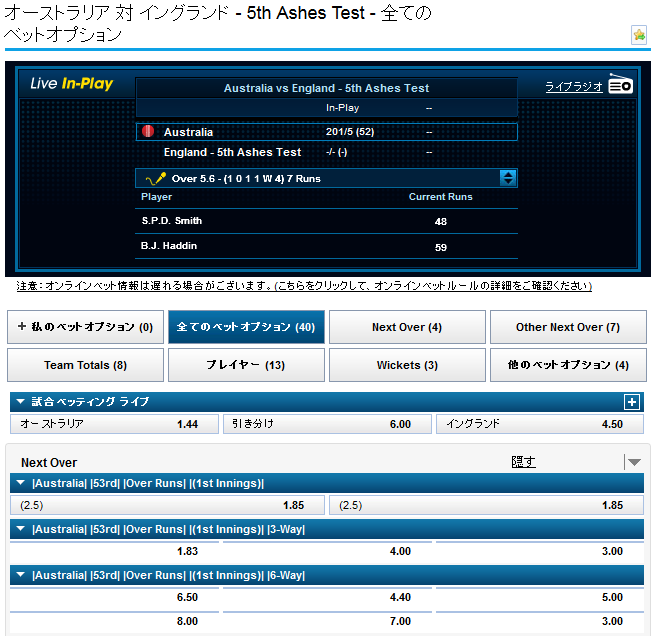652x636 pixels.
Task: Click the plus icon on match betting live bar
Action: [x=631, y=402]
